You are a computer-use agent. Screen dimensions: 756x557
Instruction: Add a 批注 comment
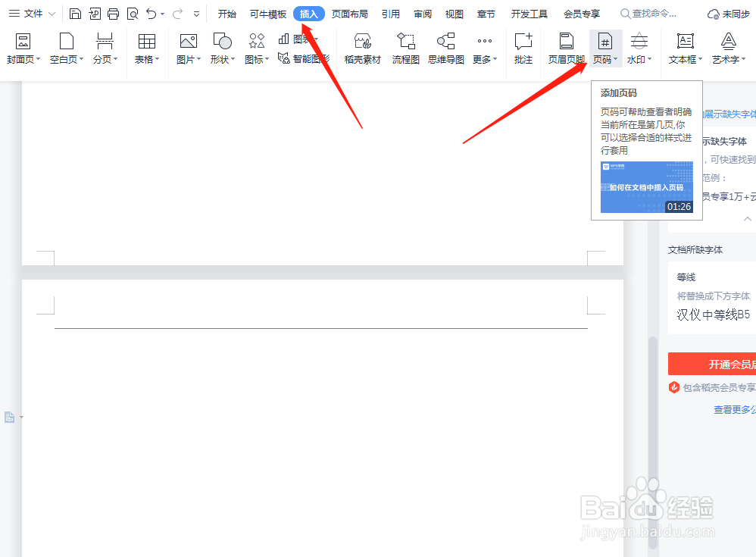point(523,49)
